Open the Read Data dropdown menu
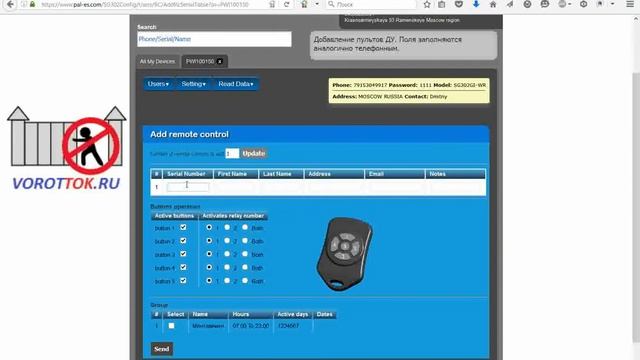 tap(236, 84)
